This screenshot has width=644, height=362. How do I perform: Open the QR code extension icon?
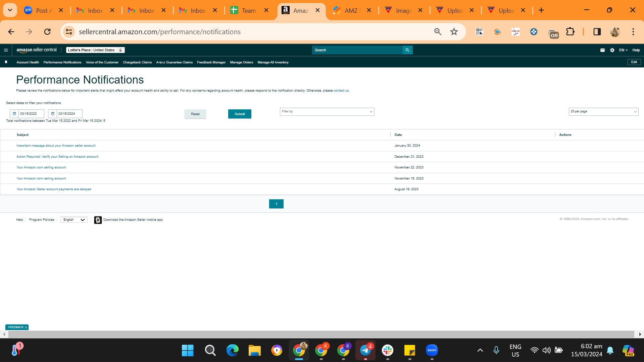pyautogui.click(x=479, y=32)
